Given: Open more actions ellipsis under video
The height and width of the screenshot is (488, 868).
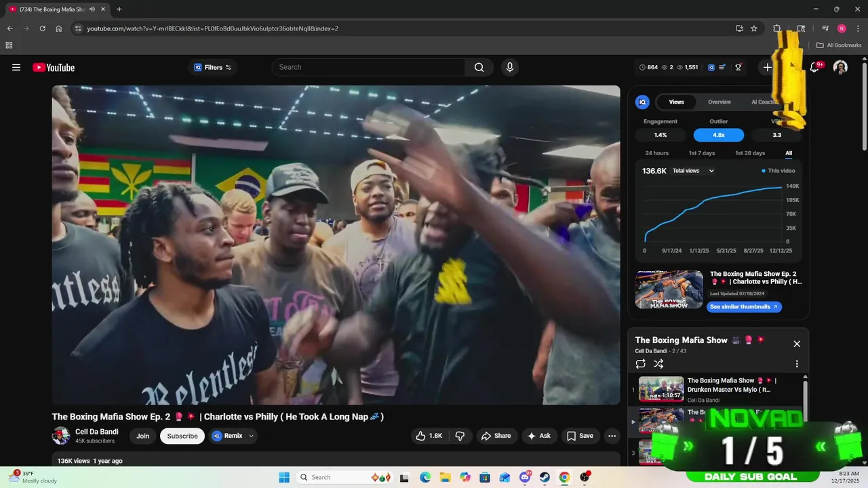Looking at the screenshot, I should (612, 436).
